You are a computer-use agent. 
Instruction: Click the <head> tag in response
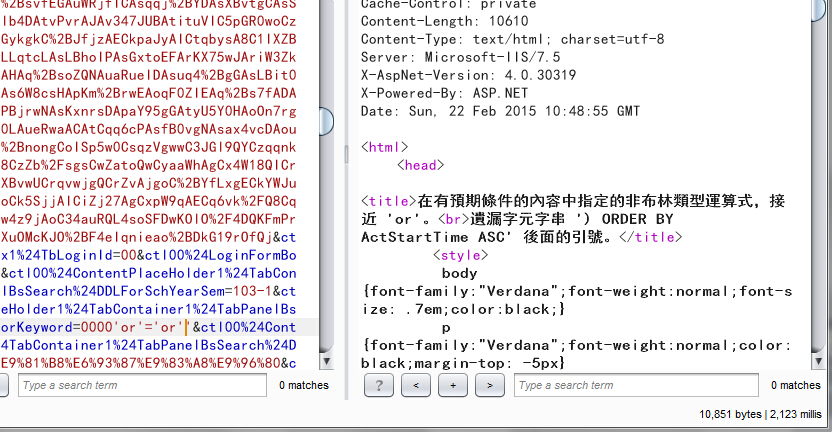(x=420, y=165)
